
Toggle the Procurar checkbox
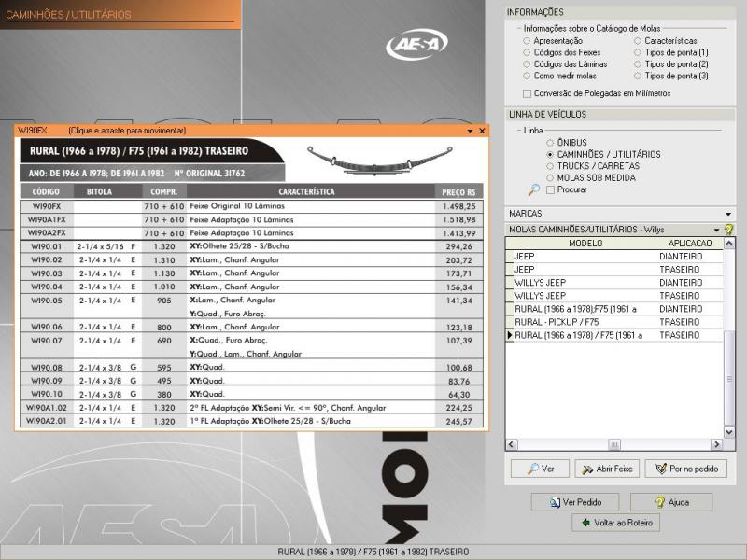point(550,189)
